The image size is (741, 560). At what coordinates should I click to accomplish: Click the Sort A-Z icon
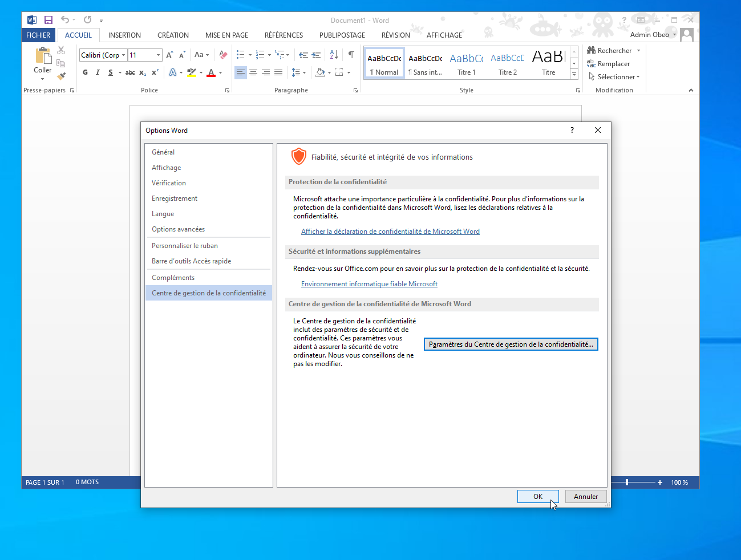(334, 55)
